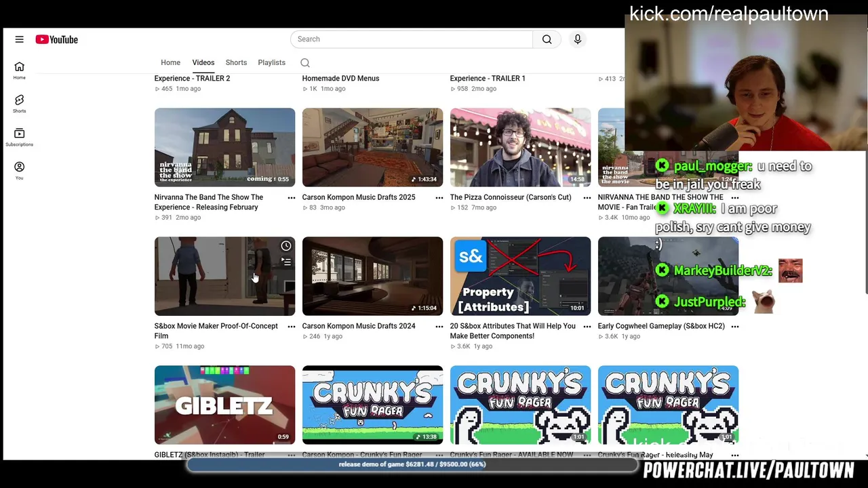Click the kick.com/realpaultown overlay text
Viewport: 868px width, 488px height.
coord(729,14)
